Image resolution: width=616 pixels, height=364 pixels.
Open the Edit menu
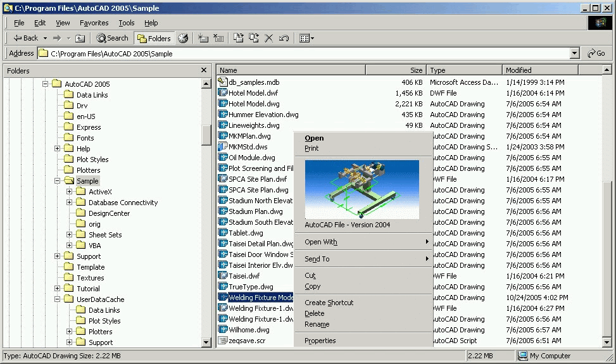(x=40, y=23)
